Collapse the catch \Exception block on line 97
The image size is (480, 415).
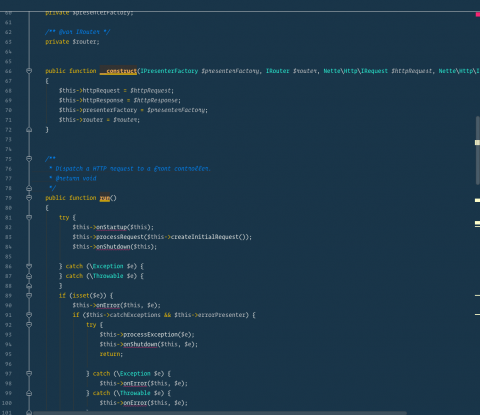pyautogui.click(x=29, y=373)
